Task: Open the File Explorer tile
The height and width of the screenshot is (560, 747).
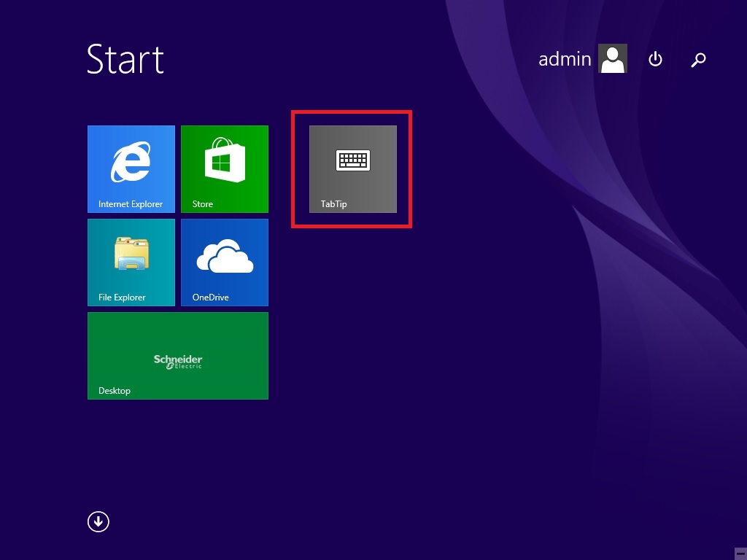Action: 131,262
